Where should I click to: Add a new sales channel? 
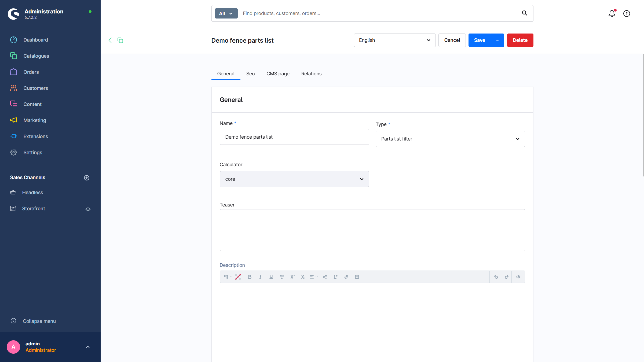[x=87, y=178]
